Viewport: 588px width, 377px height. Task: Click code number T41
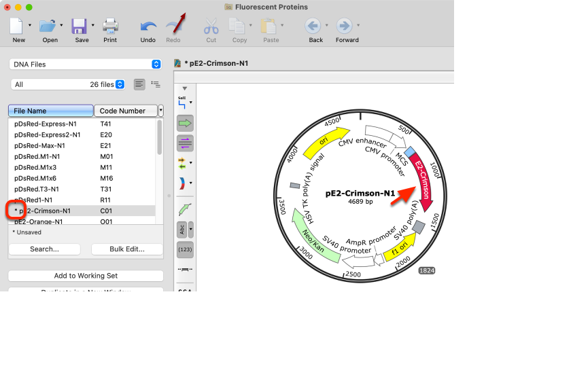[106, 124]
